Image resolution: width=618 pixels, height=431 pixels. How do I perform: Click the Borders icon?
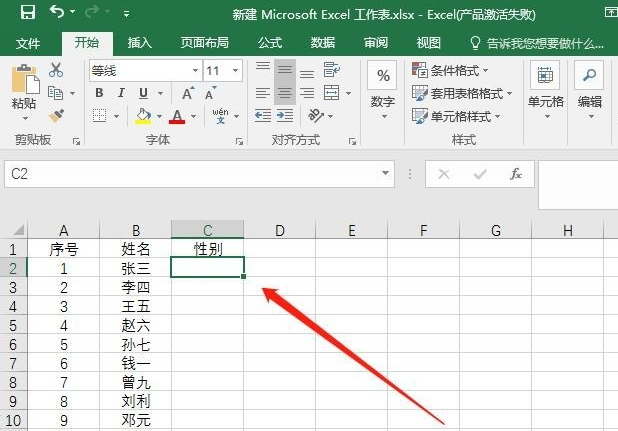tap(99, 116)
